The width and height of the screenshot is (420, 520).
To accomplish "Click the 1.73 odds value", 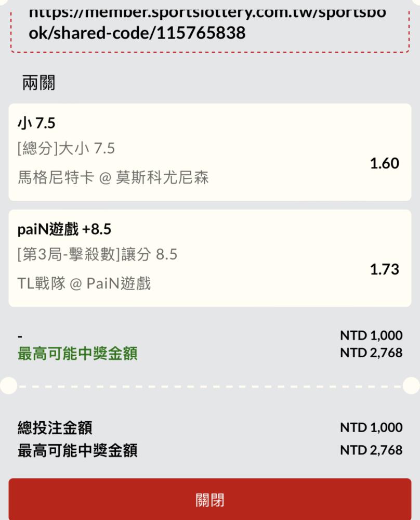I will point(385,269).
